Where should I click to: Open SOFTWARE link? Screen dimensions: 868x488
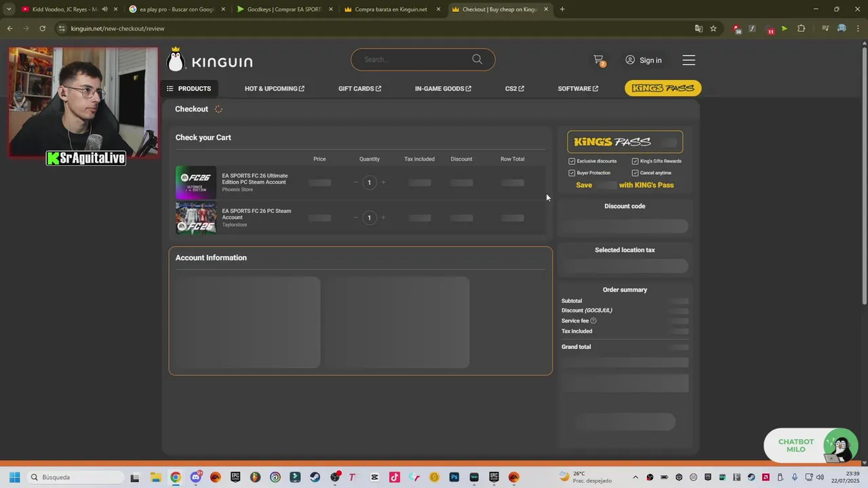pos(578,89)
